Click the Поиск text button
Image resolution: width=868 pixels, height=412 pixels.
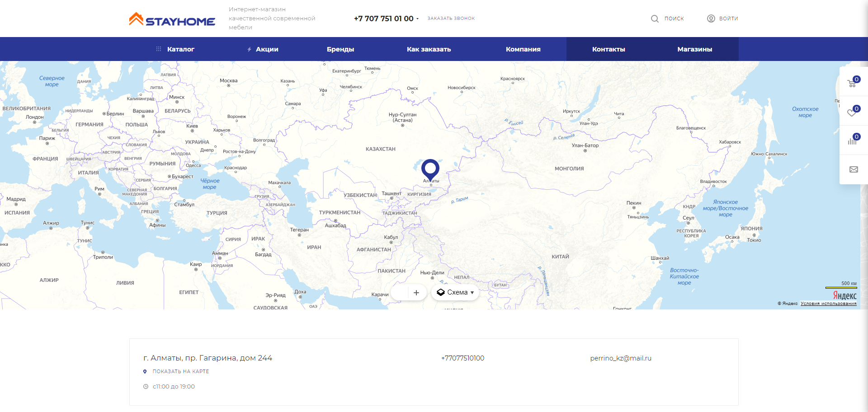tap(674, 19)
